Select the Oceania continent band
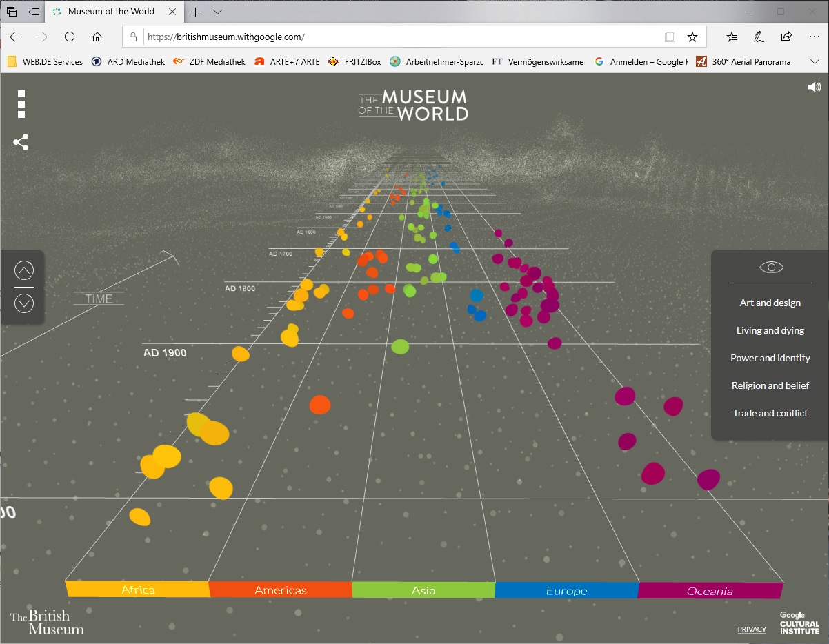Image resolution: width=829 pixels, height=644 pixels. [710, 591]
